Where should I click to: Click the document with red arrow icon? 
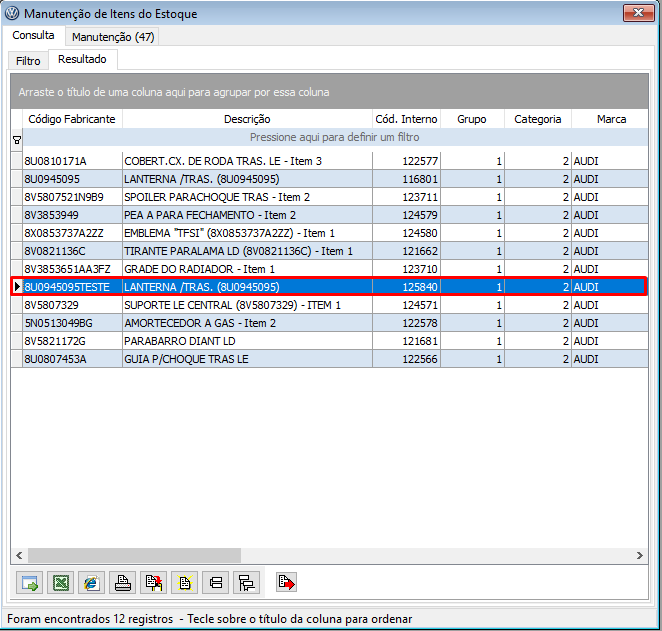pyautogui.click(x=287, y=583)
